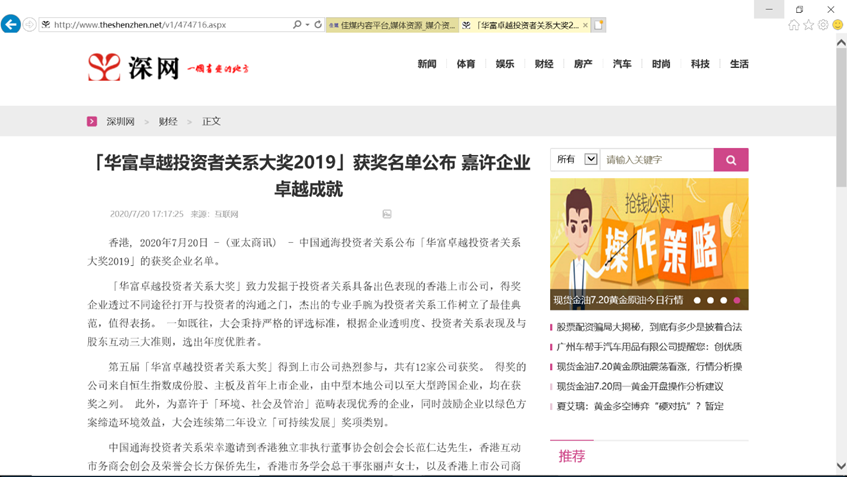Open the 时尚 navigation menu
Viewport: 847px width, 477px height.
661,64
